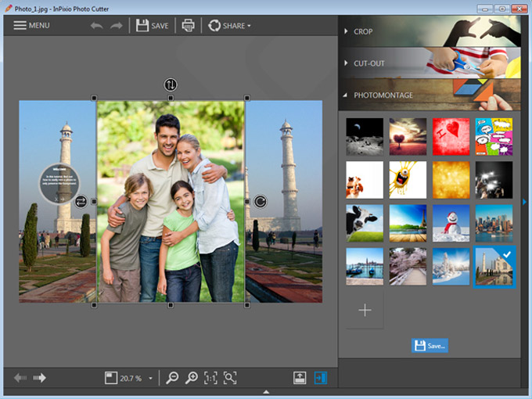Click the rotate handle icon right of the photo
Viewport: 532px width, 399px height.
pos(261,202)
